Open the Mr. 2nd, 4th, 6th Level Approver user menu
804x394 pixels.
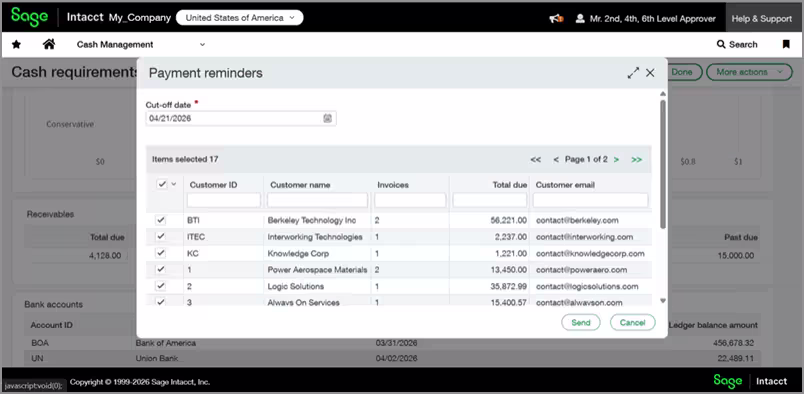pyautogui.click(x=646, y=18)
